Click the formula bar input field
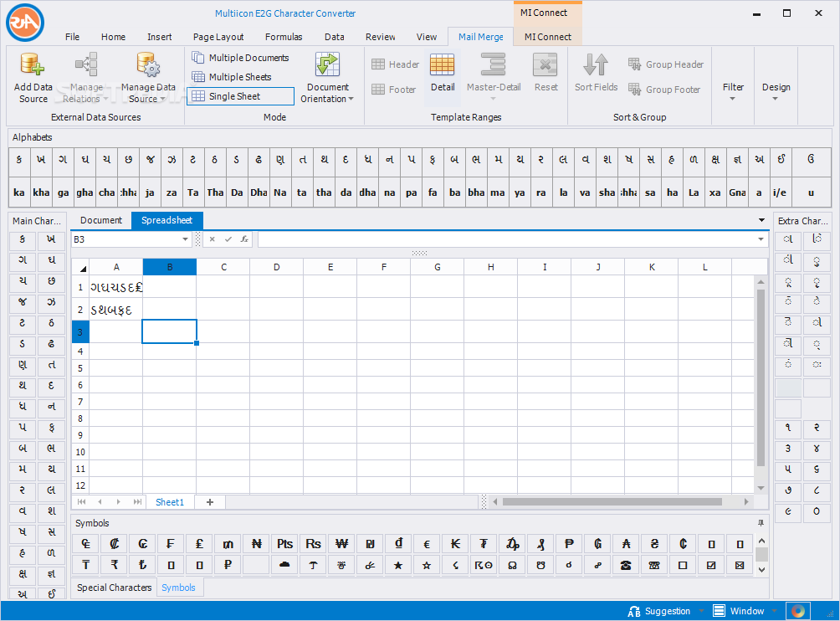The image size is (840, 621). pyautogui.click(x=506, y=239)
